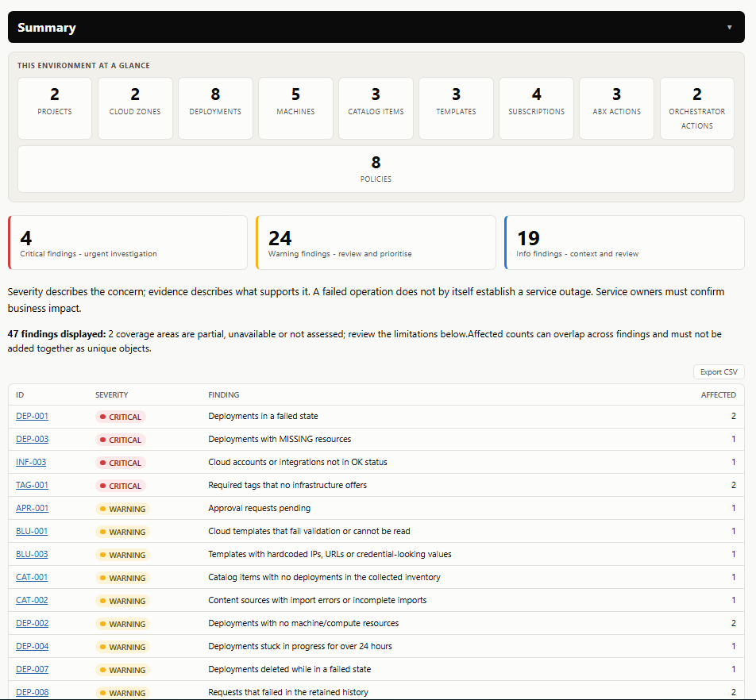Select the Catalog Items count card
Screen dimensions: 756x700
point(376,109)
